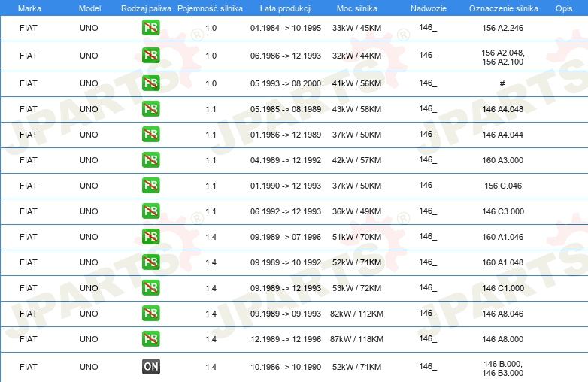Viewport: 588px width, 382px height.
Task: Select engine code 156 C.046
Action: (503, 186)
